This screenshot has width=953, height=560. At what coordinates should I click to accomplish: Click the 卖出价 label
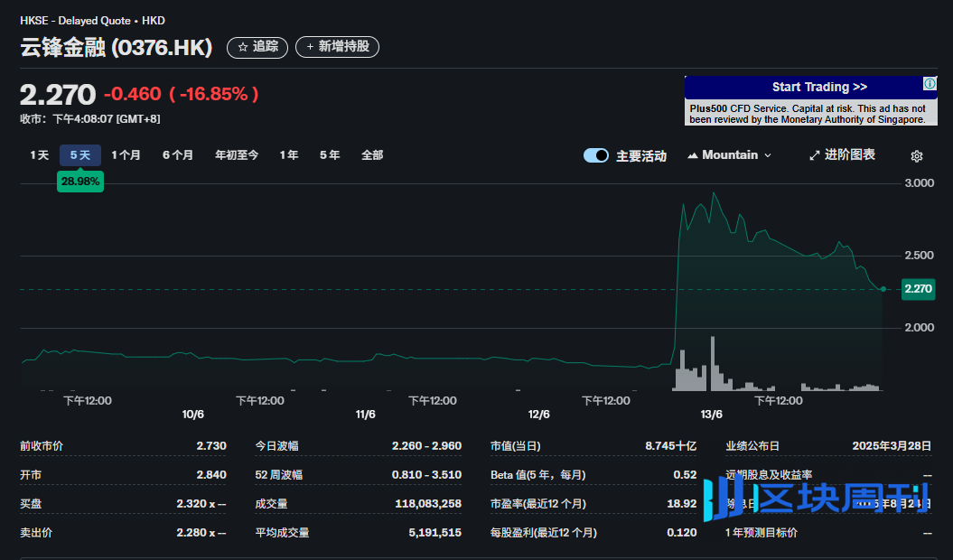point(36,533)
